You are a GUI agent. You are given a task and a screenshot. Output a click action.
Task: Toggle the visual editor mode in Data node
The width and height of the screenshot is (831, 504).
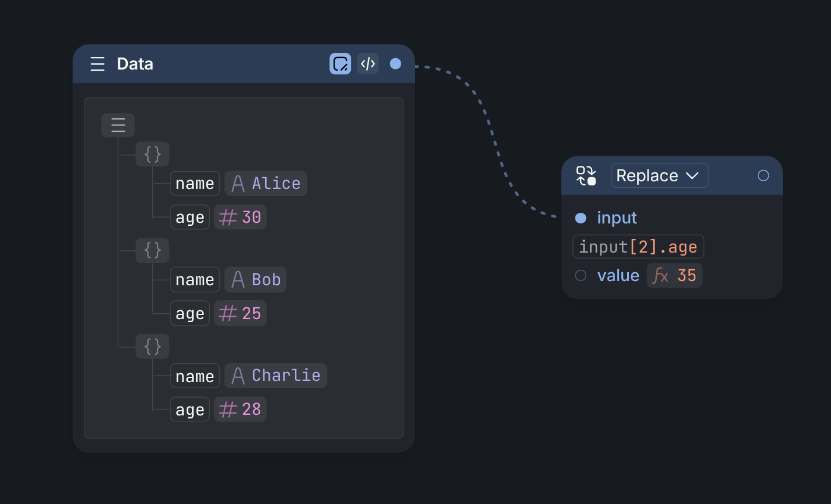click(x=340, y=64)
